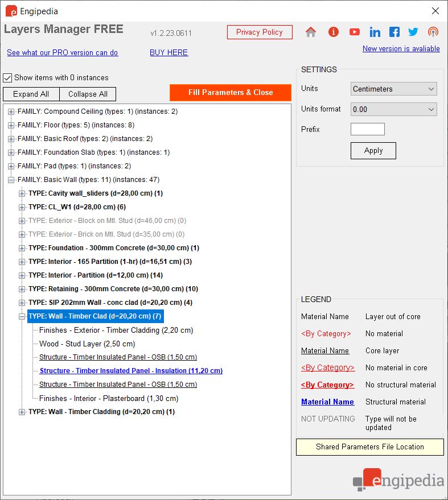Image resolution: width=448 pixels, height=500 pixels.
Task: Click the red info icon
Action: click(333, 32)
